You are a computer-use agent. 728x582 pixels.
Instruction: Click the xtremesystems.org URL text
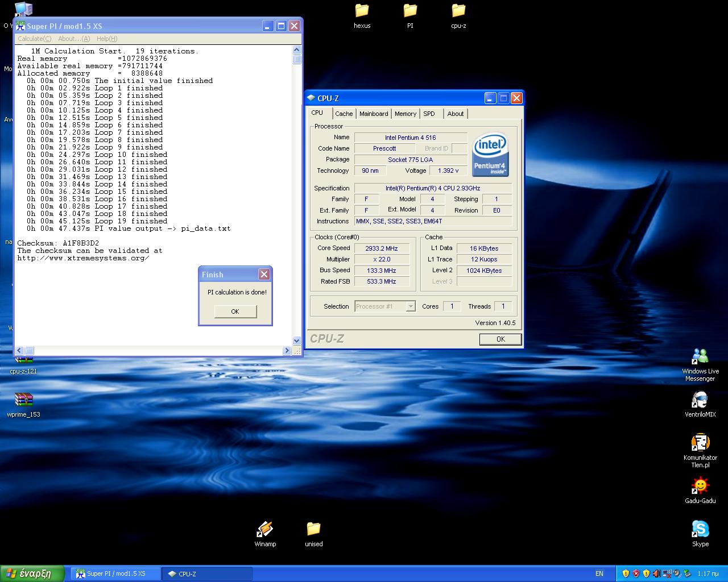[x=83, y=258]
